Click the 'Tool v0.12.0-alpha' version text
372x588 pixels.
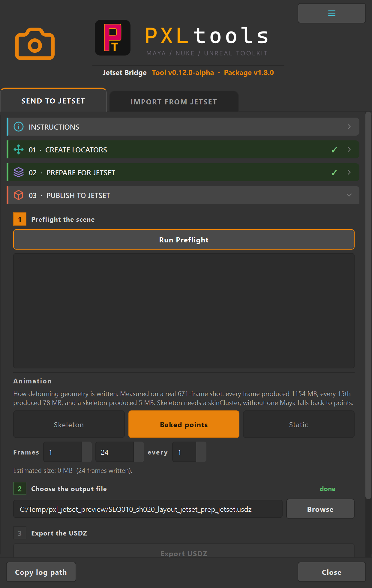click(x=183, y=73)
